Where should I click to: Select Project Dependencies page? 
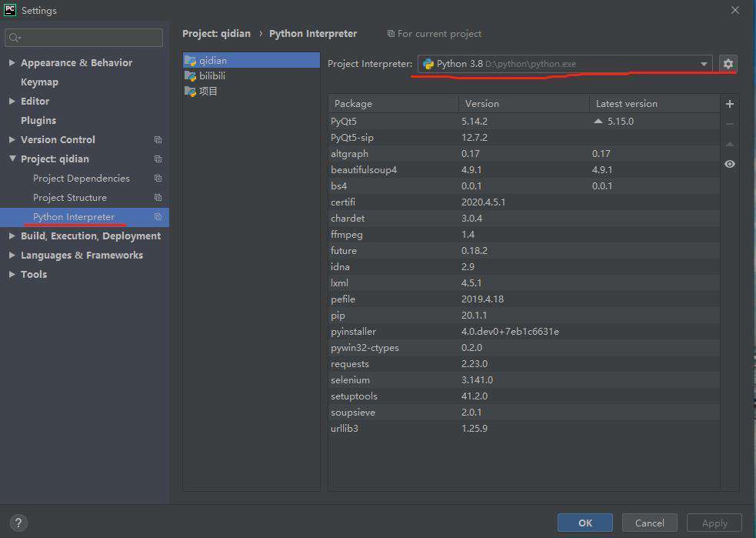(x=82, y=179)
